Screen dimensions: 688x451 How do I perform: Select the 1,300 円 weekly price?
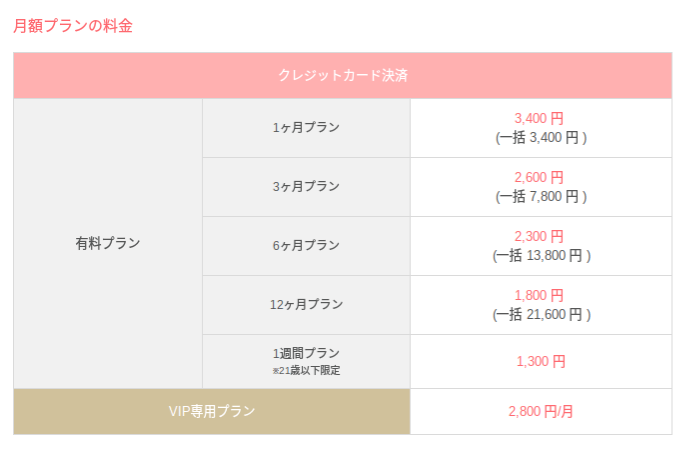[541, 362]
